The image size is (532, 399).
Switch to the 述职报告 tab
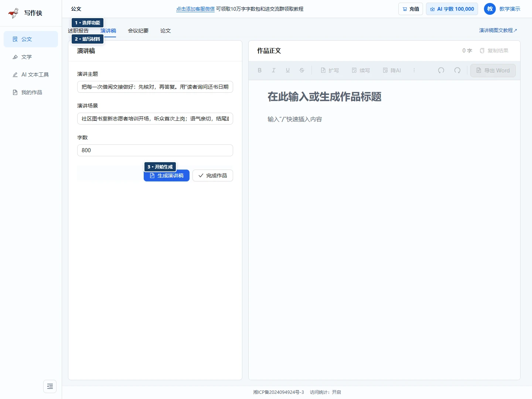tap(78, 31)
